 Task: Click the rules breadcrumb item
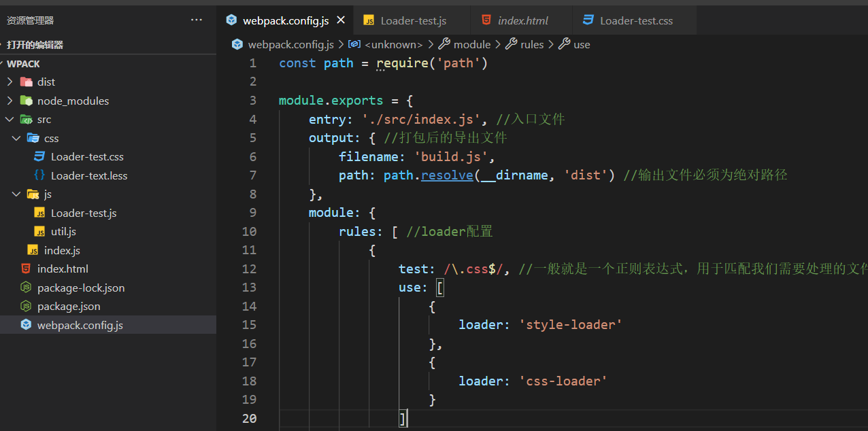pos(531,44)
